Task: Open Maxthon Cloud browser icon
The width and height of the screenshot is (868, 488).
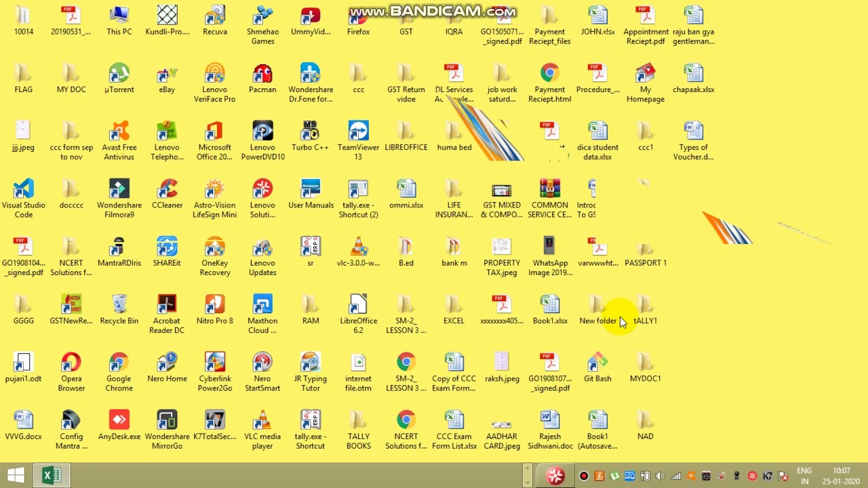Action: [x=262, y=314]
